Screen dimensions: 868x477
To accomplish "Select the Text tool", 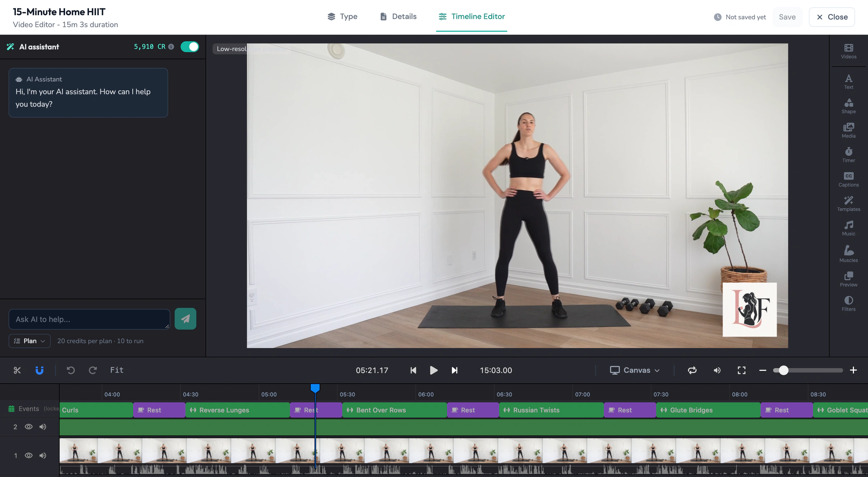I will click(848, 82).
